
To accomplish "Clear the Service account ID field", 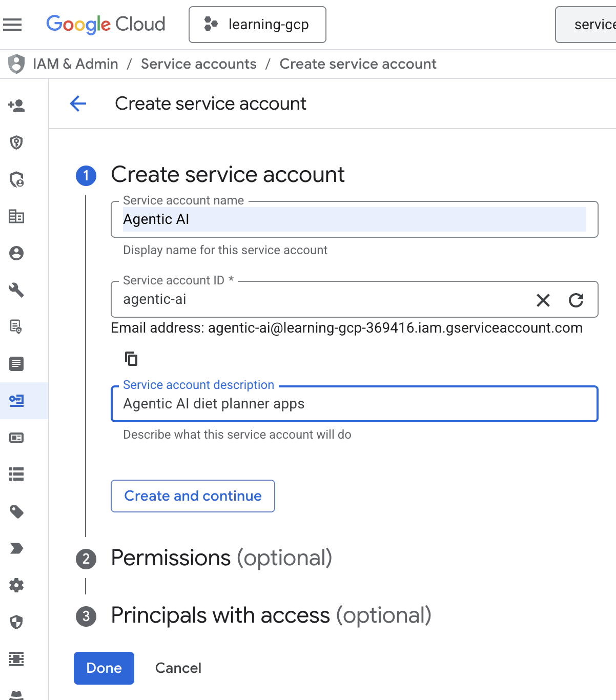I will (543, 300).
